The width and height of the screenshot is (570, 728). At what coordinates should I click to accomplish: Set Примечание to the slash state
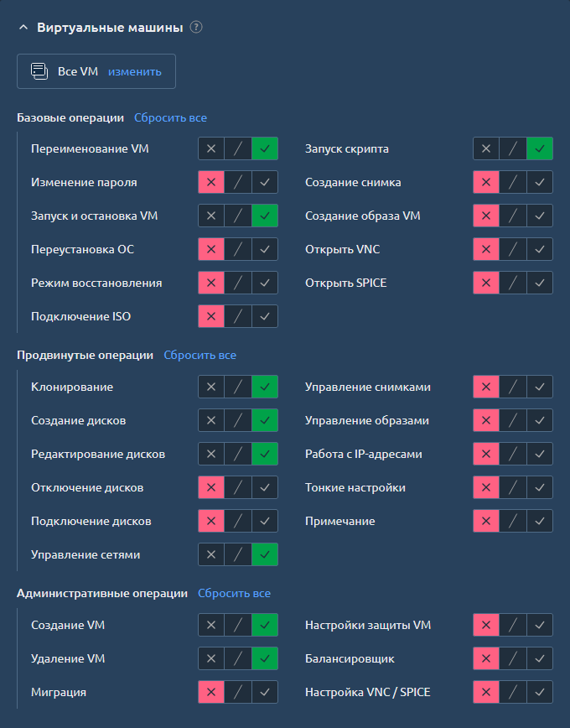pos(513,521)
